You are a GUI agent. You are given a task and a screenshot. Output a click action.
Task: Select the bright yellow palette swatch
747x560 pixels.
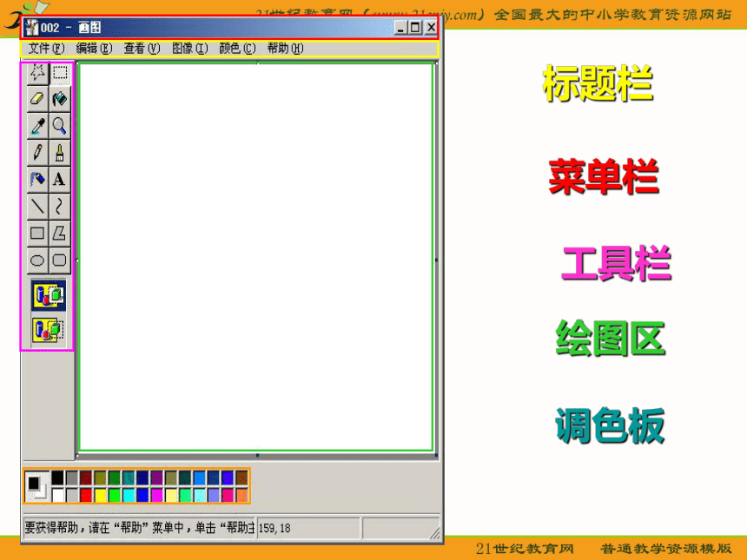[x=100, y=495]
